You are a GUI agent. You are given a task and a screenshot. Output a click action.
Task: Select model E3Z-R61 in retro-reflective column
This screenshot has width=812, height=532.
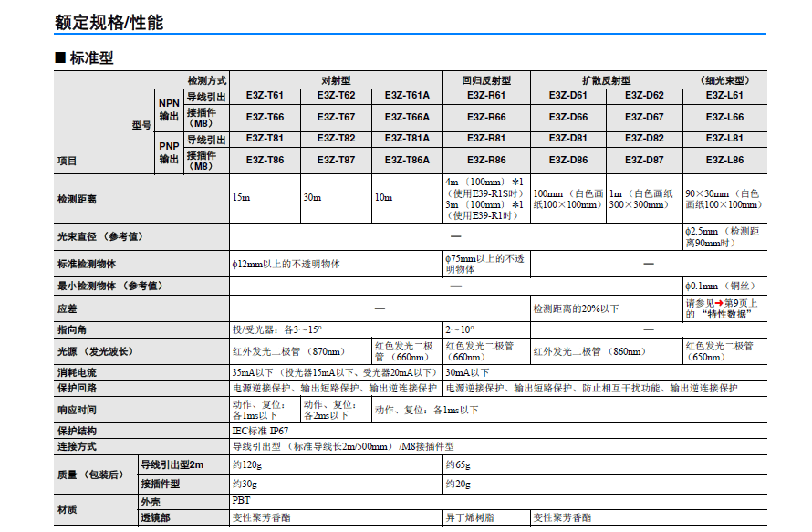click(486, 95)
